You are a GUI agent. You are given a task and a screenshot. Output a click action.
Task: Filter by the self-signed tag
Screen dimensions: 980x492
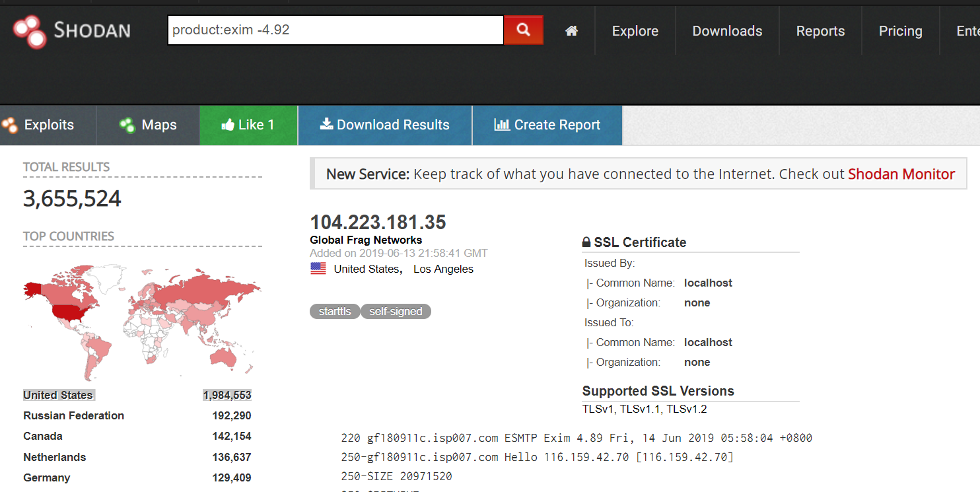click(396, 311)
